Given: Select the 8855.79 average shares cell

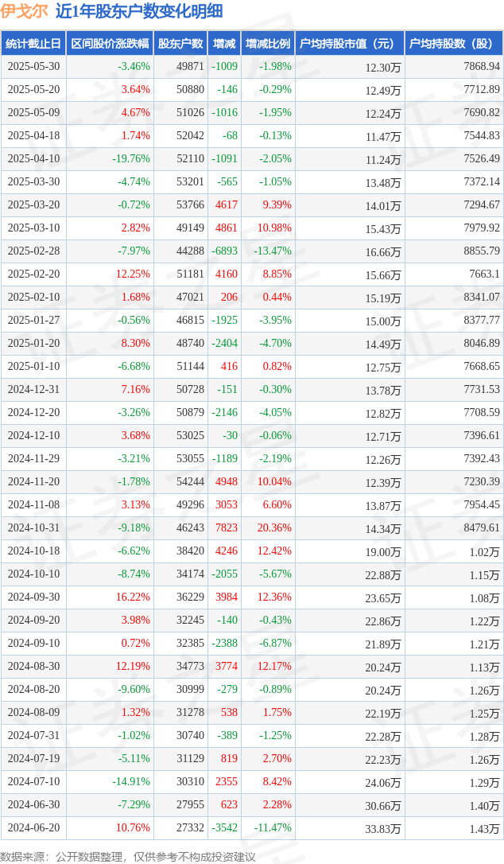Looking at the screenshot, I should click(x=482, y=251).
